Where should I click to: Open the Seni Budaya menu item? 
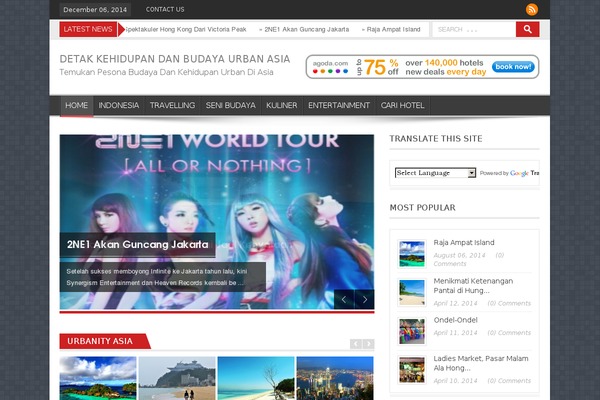[230, 106]
